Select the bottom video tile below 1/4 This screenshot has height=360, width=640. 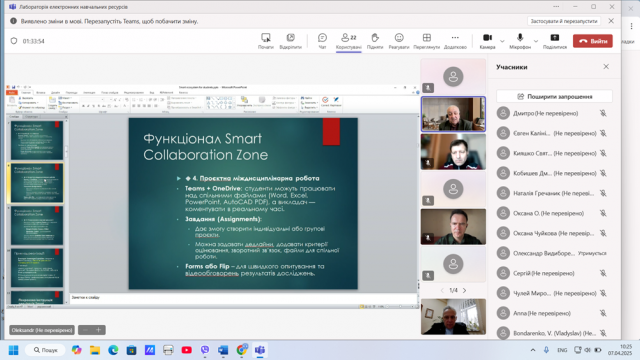tap(453, 316)
